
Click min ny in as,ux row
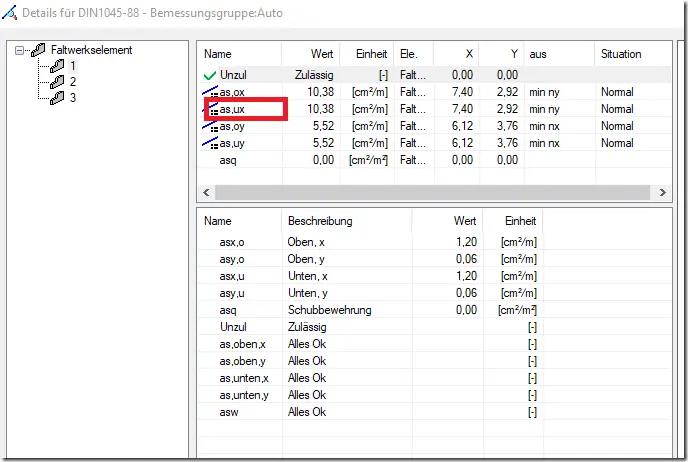(x=544, y=109)
